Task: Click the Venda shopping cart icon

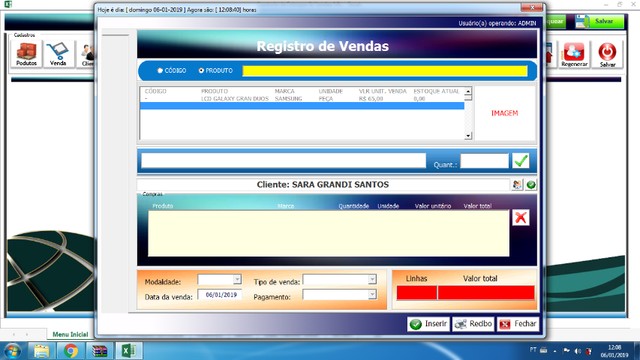Action: point(58,54)
